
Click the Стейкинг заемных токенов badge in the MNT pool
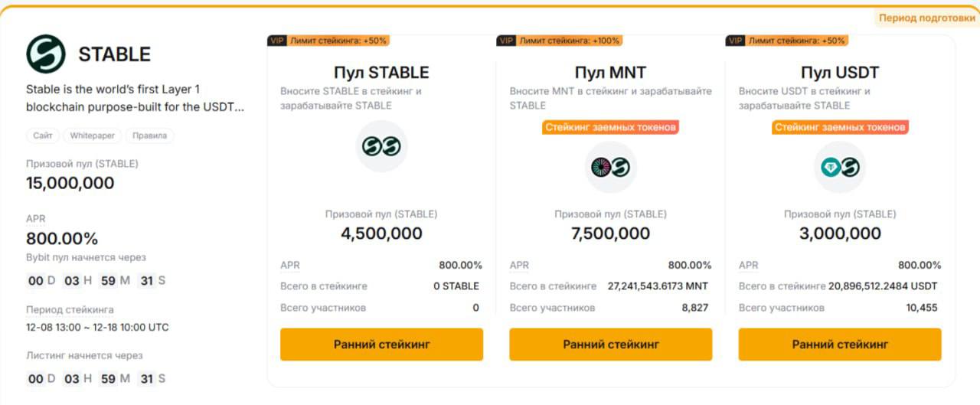(x=610, y=127)
